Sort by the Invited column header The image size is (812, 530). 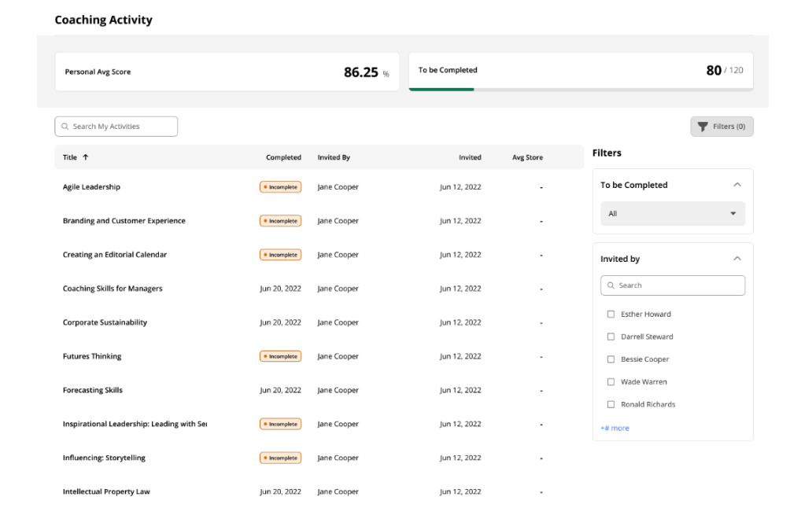click(x=470, y=157)
